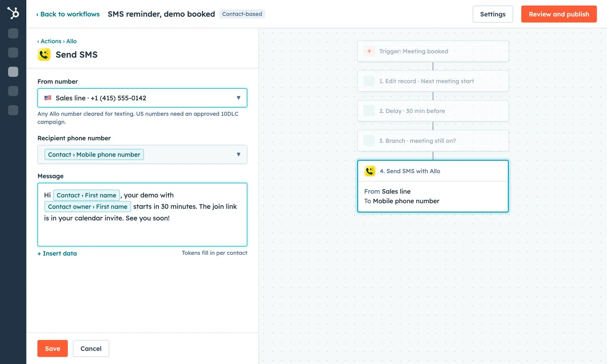Cancel editing the SMS action
The width and height of the screenshot is (607, 364).
point(91,348)
